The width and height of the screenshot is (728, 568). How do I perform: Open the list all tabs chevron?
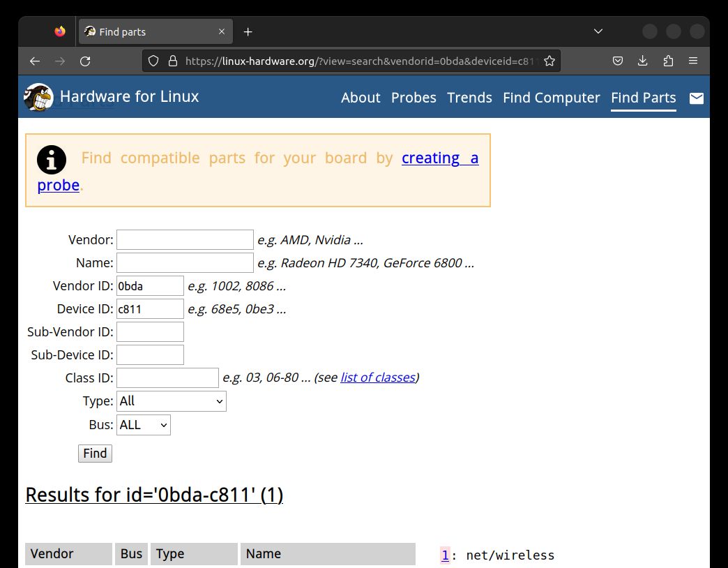[598, 32]
